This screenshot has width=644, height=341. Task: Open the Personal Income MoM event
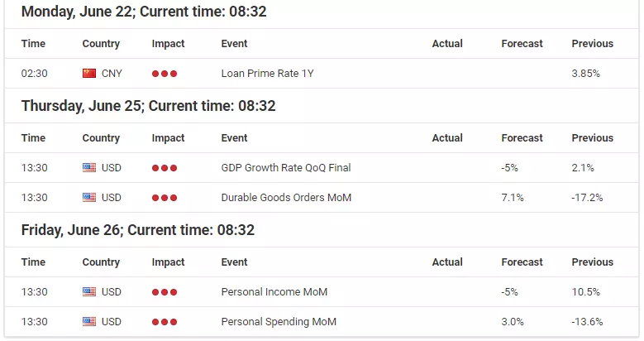[274, 291]
